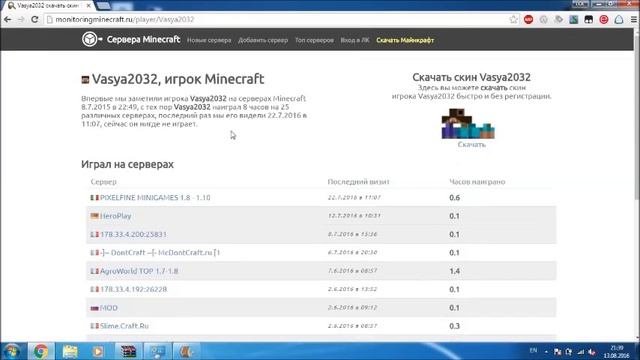Image resolution: width=640 pixels, height=360 pixels.
Task: Click the Vasya2032 skin preview image
Action: (x=468, y=124)
